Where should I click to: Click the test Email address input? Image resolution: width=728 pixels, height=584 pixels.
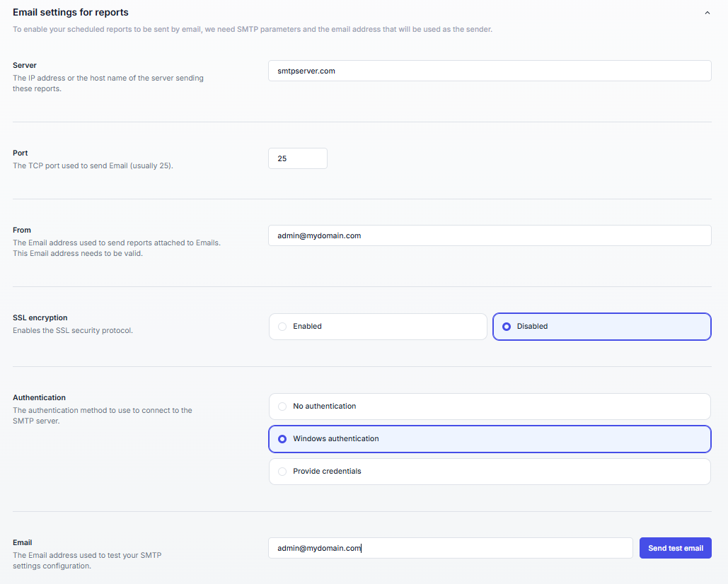450,548
